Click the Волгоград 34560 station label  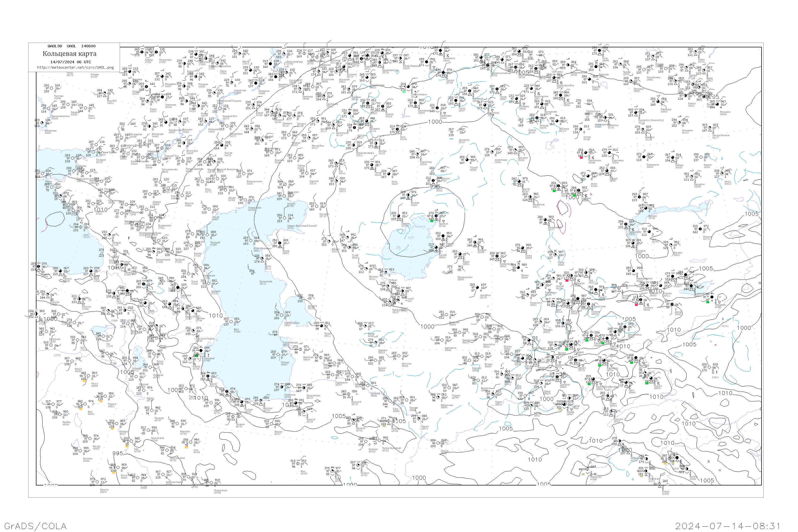192,152
